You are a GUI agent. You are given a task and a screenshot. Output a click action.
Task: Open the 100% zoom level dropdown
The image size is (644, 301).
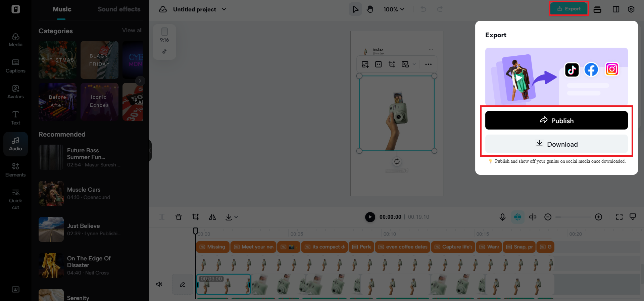coord(394,9)
